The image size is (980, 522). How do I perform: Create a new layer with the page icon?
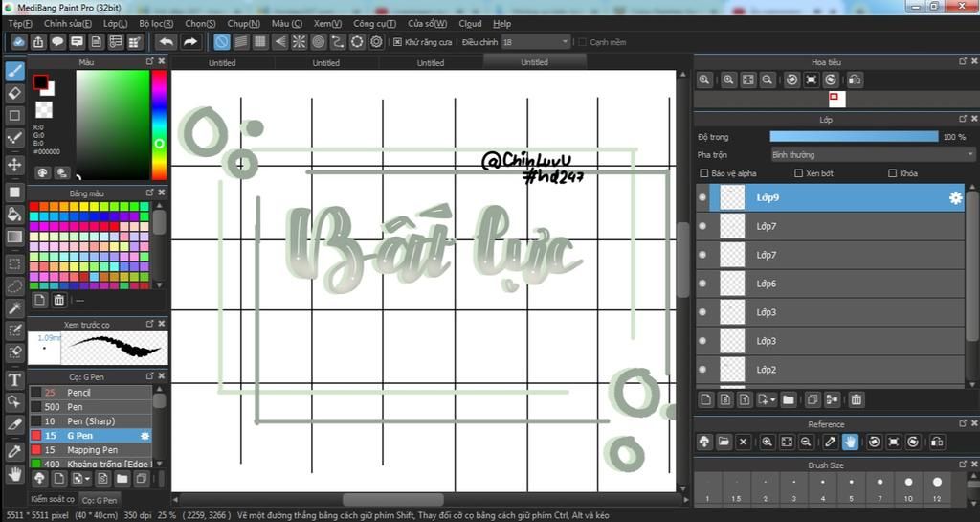click(706, 399)
